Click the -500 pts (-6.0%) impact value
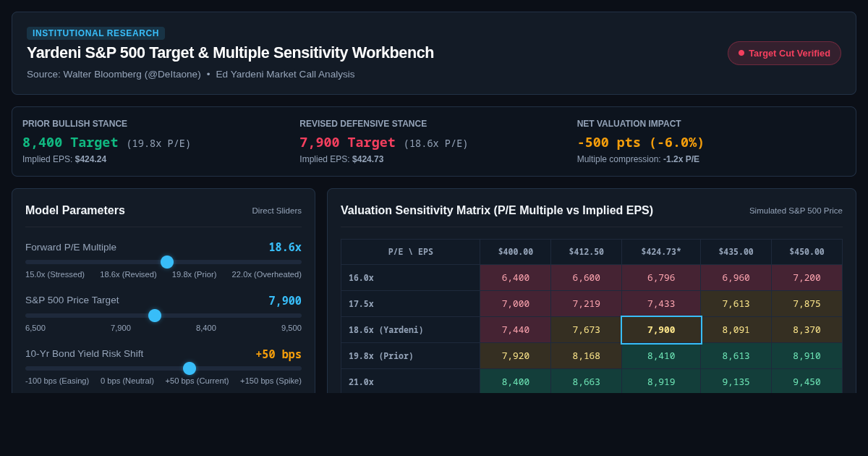The height and width of the screenshot is (456, 868). pyautogui.click(x=641, y=143)
